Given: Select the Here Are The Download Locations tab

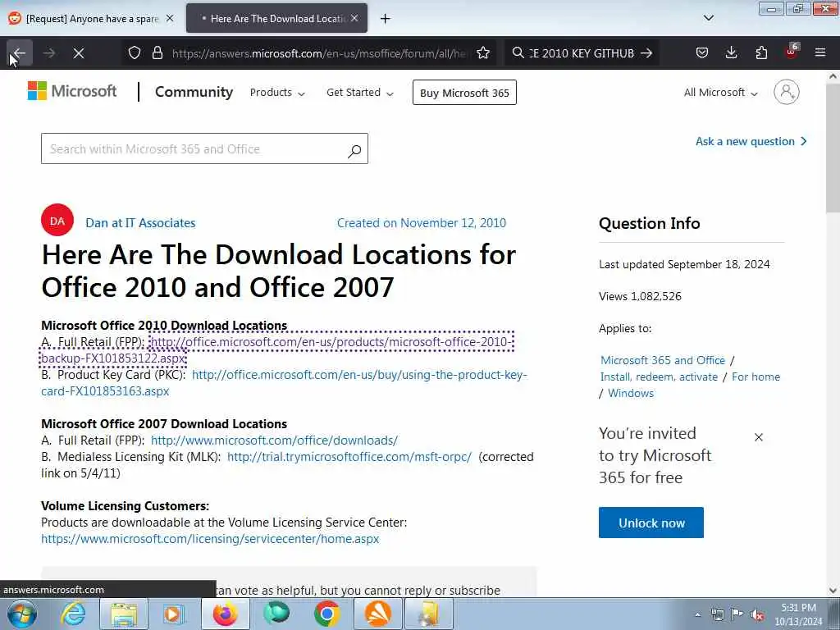Looking at the screenshot, I should pos(276,19).
